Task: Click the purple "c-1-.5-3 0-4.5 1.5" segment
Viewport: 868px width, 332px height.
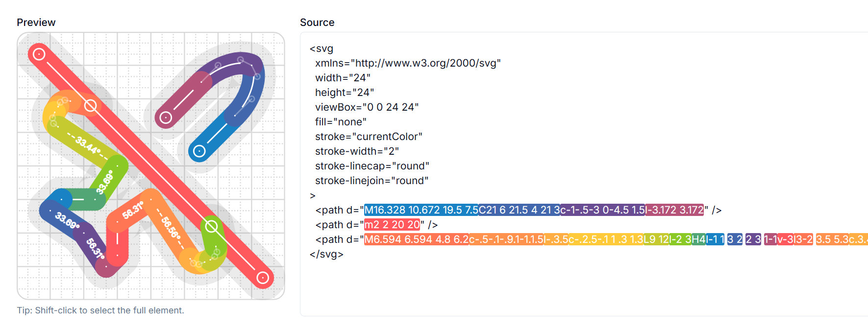Action: tap(602, 210)
